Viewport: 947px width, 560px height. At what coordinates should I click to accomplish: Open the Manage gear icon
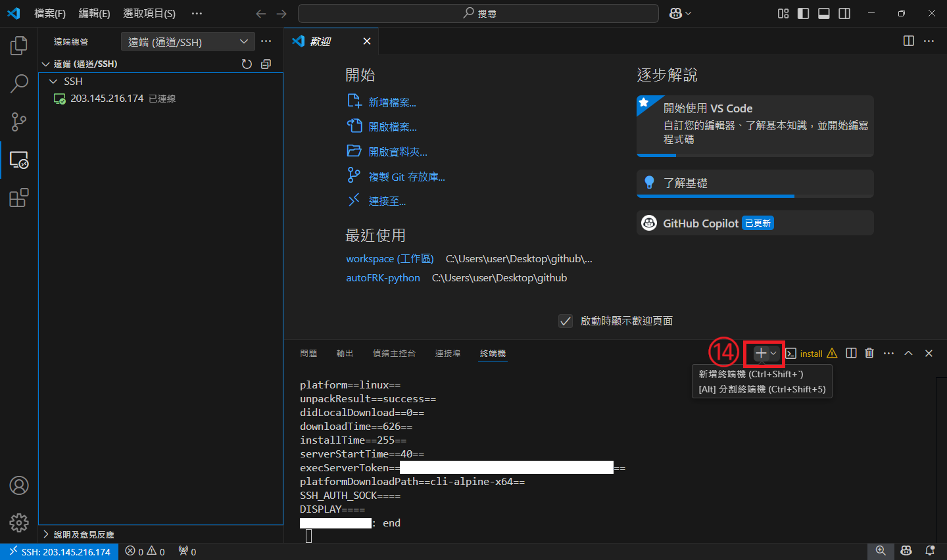pos(19,523)
